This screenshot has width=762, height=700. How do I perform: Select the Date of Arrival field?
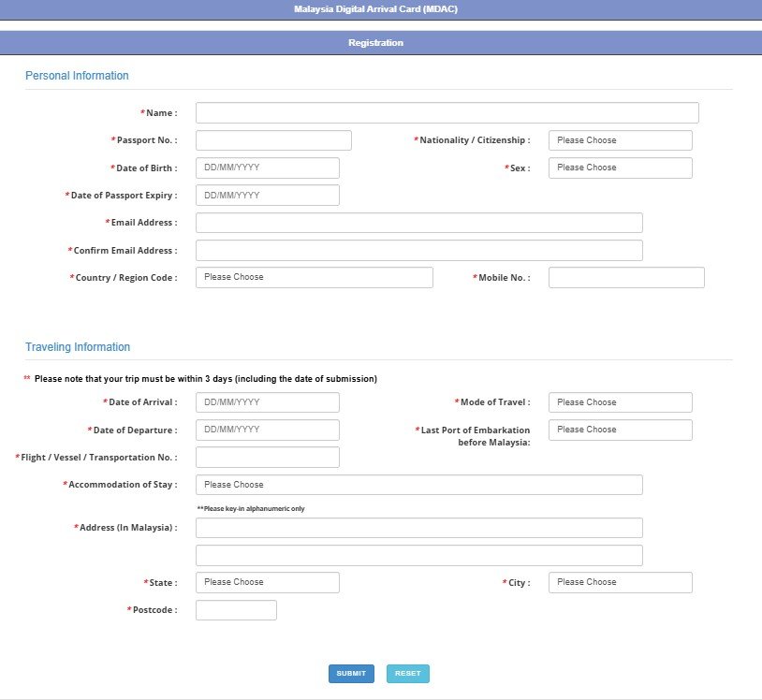click(267, 401)
